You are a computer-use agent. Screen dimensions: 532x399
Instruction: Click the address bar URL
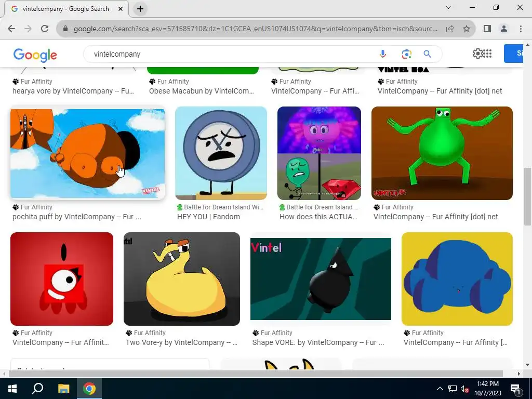[256, 29]
